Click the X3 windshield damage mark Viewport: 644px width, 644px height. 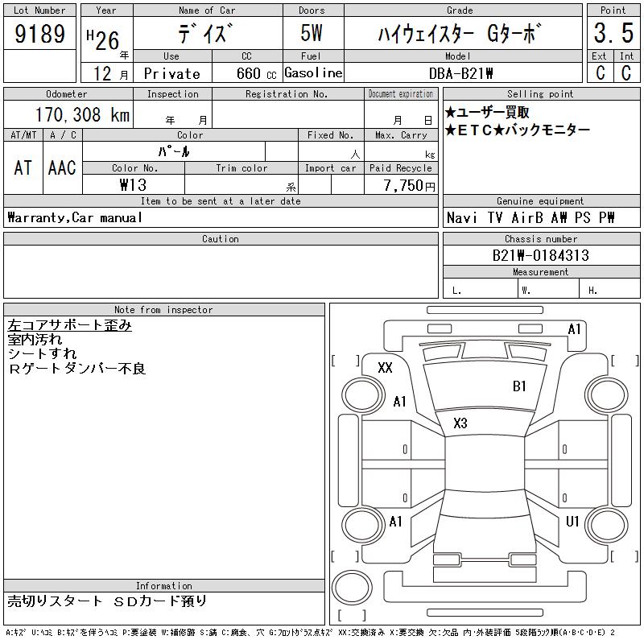click(x=460, y=423)
